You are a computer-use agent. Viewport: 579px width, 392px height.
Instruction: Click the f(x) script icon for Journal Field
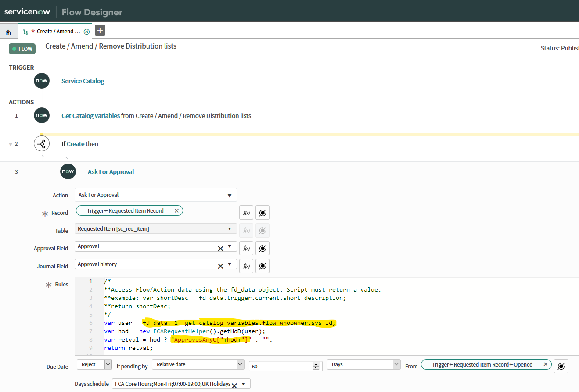click(246, 266)
